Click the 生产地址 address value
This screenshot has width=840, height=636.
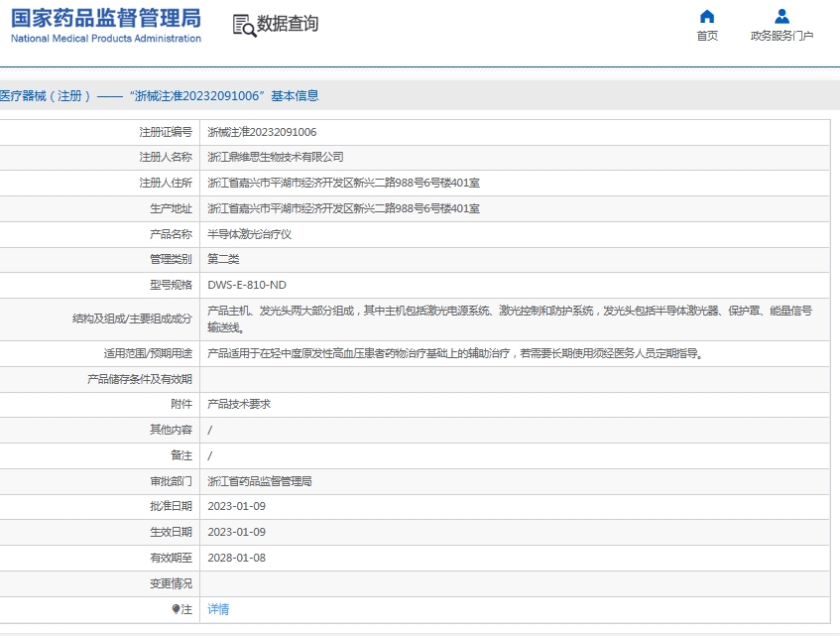(x=343, y=208)
